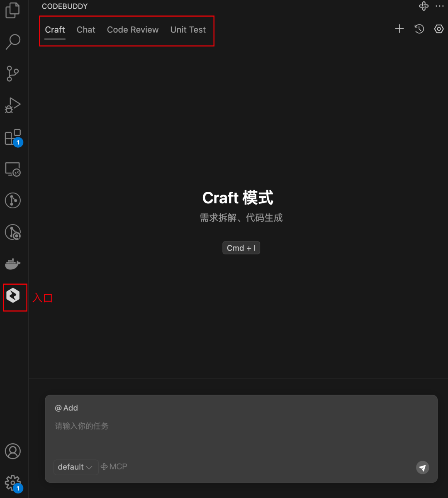Send the task with paper-plane button
The image size is (448, 498).
[x=423, y=468]
